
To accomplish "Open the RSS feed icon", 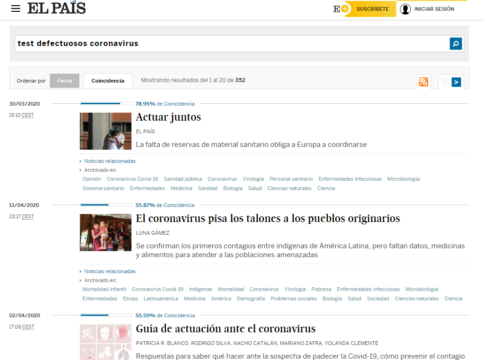I will (423, 82).
